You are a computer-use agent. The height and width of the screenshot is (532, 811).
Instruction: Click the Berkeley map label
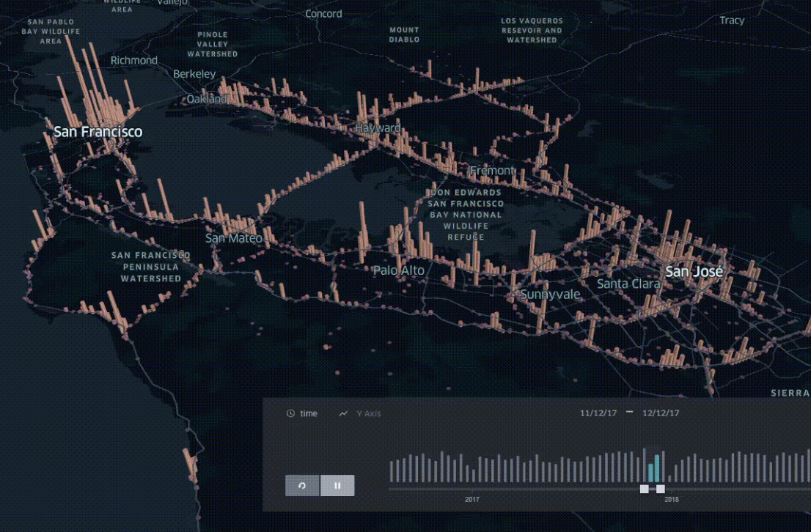pos(194,74)
